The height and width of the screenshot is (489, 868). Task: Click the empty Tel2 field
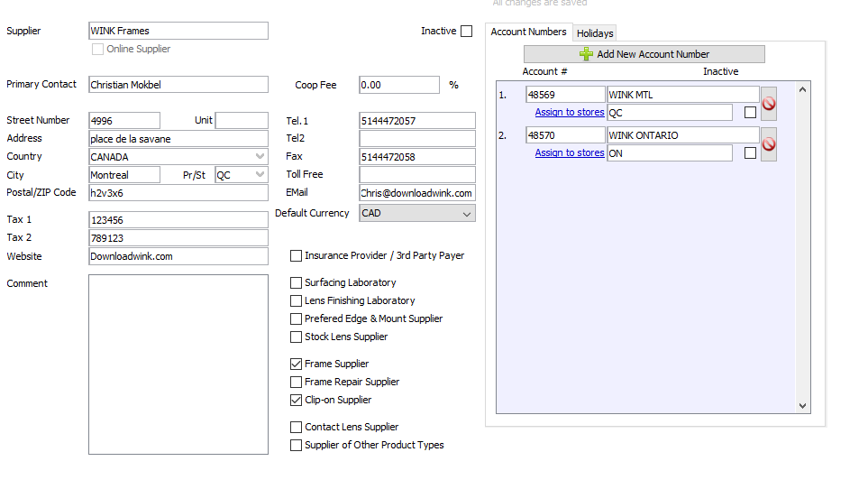[417, 138]
